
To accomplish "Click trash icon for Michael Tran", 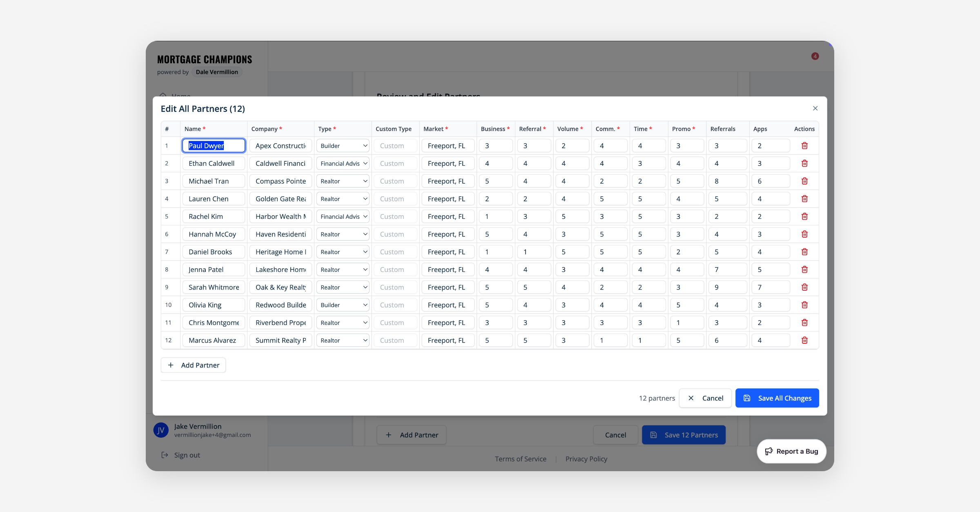I will tap(804, 181).
